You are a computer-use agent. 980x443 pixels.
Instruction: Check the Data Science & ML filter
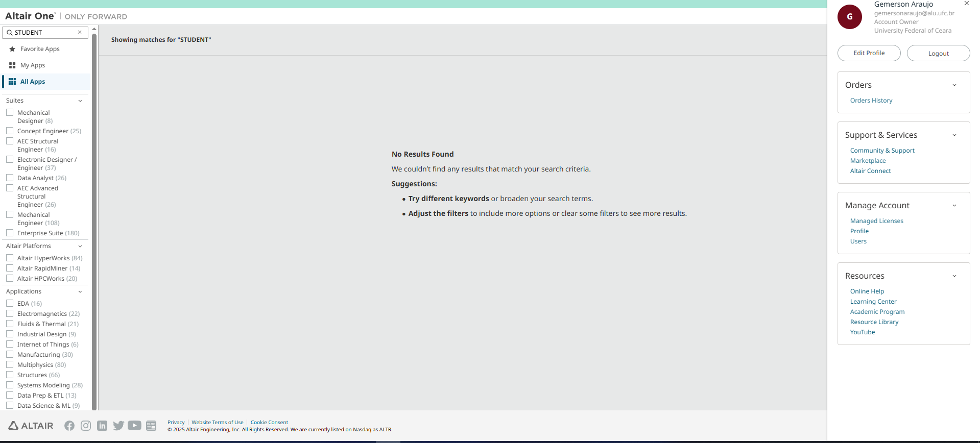coord(10,405)
